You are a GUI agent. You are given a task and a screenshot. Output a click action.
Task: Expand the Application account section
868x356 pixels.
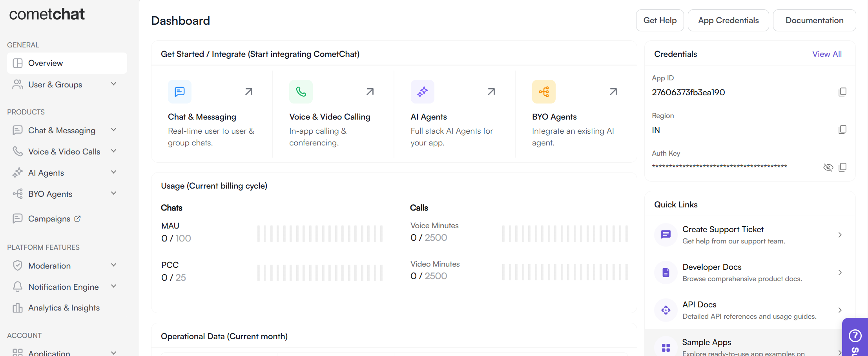(114, 352)
